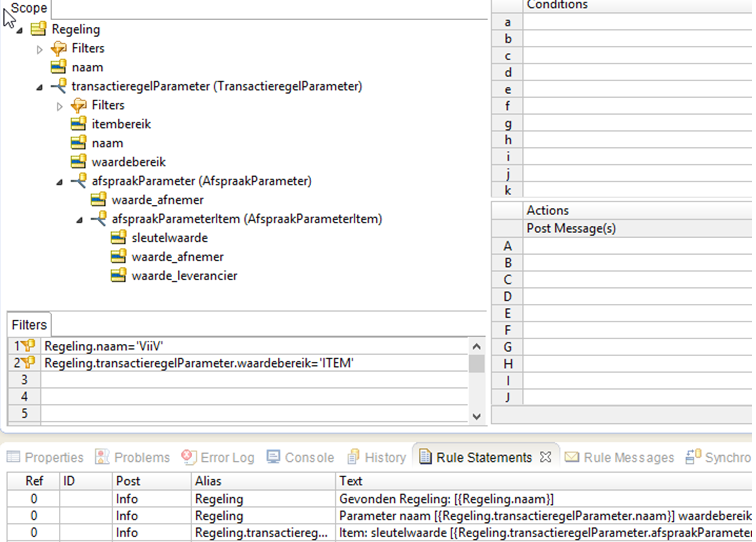Click the History view icon
The width and height of the screenshot is (756, 542).
353,457
